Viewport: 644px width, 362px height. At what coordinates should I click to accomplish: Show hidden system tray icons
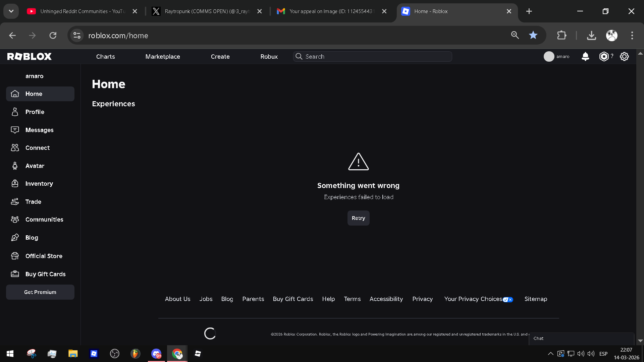tap(550, 354)
